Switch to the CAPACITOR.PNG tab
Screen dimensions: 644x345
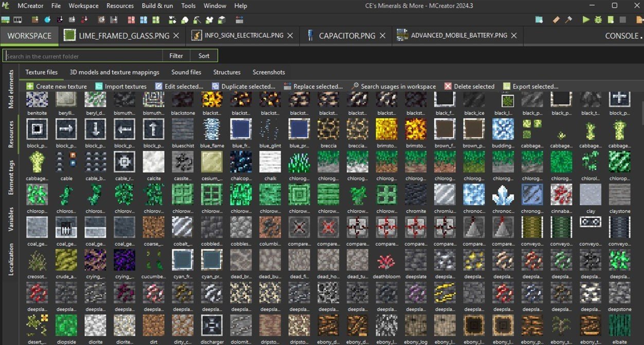(x=347, y=35)
